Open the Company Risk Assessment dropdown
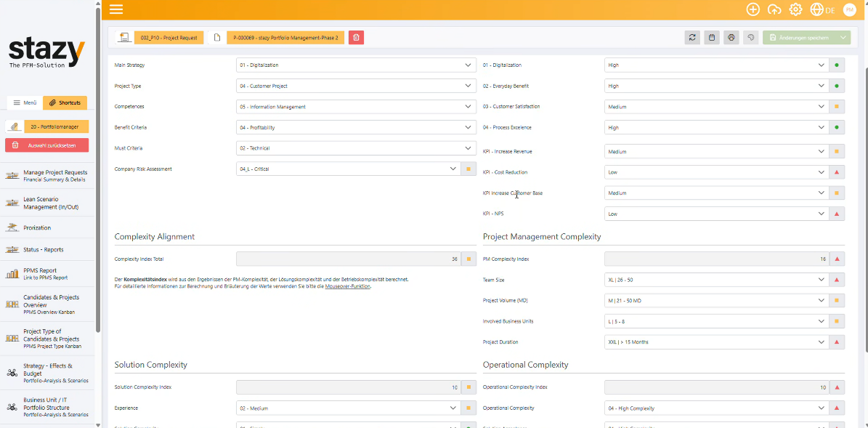Screen dimensions: 868x428 coord(348,169)
